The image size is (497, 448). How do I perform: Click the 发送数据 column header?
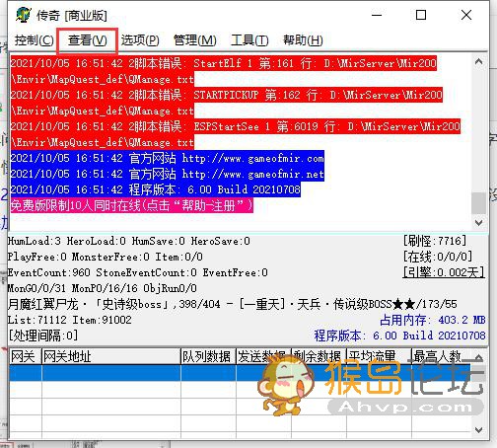click(263, 356)
